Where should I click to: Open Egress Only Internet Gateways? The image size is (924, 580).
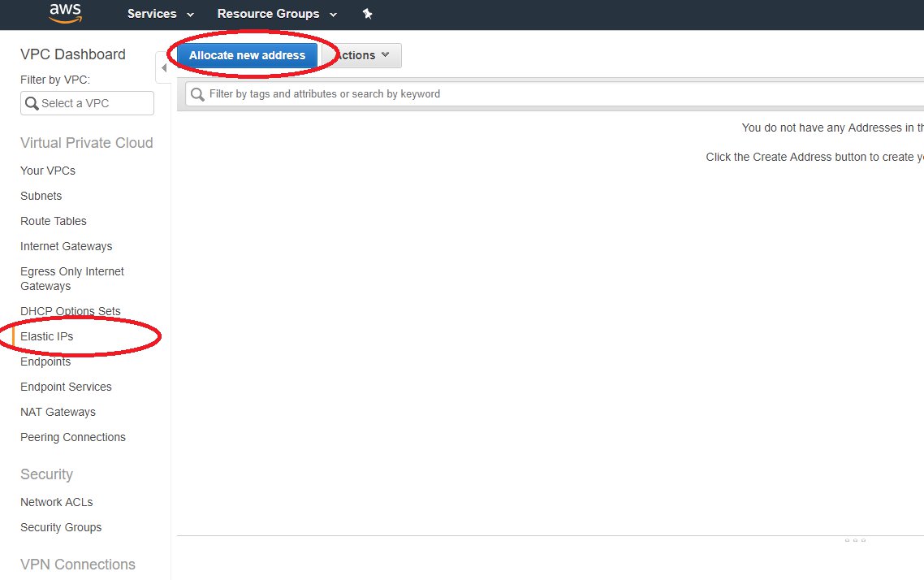click(72, 279)
